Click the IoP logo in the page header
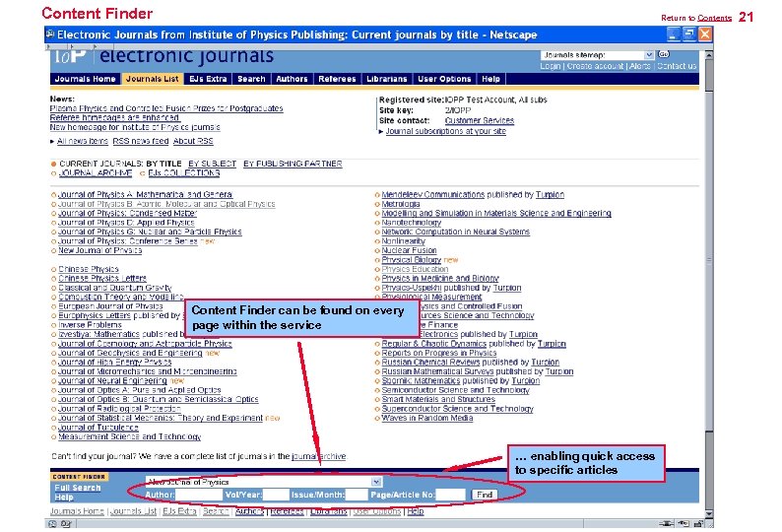 coord(70,55)
